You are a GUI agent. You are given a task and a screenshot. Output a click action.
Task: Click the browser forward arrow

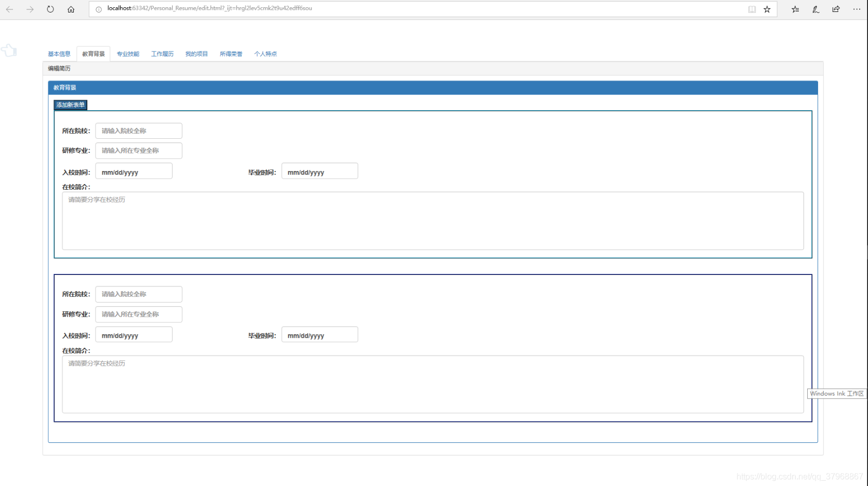click(30, 9)
